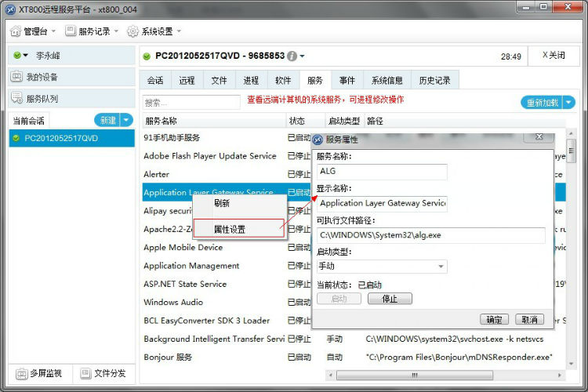
Task: Select 属性设置 in context menu
Action: pyautogui.click(x=230, y=229)
